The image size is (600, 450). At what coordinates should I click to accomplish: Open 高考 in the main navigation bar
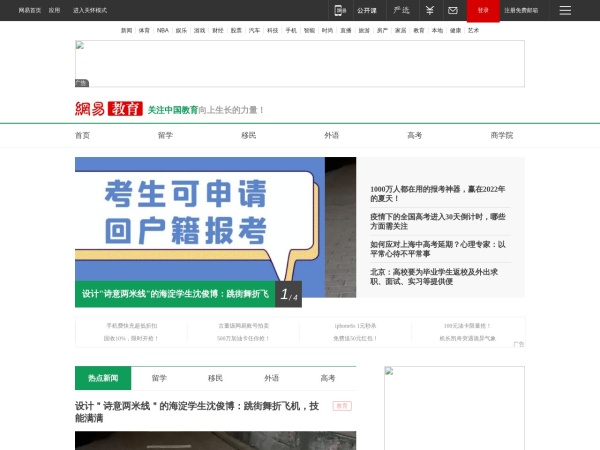pyautogui.click(x=414, y=135)
